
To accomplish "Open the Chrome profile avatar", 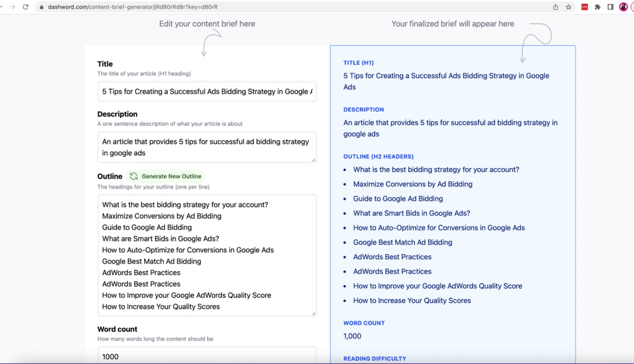I will click(x=623, y=7).
